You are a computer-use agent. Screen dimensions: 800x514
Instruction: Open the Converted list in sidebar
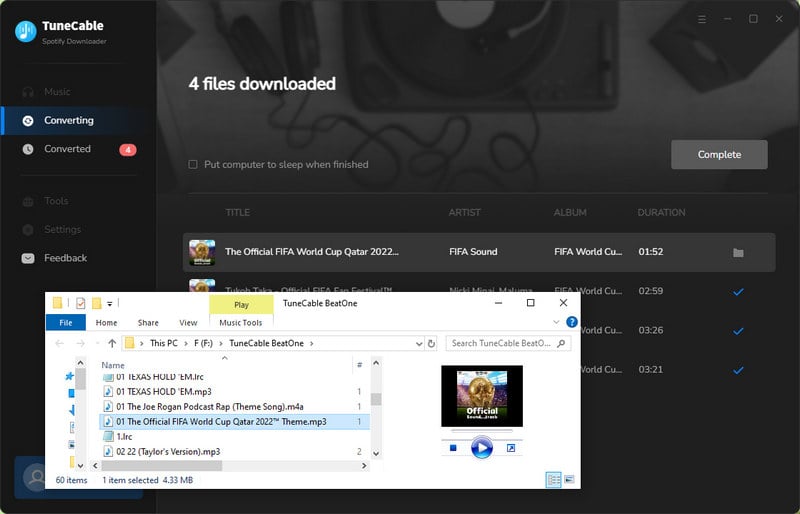(x=67, y=149)
